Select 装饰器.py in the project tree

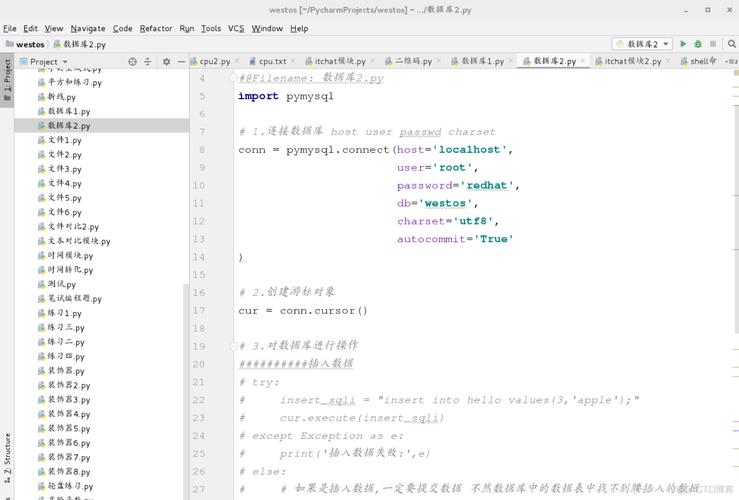101,371
